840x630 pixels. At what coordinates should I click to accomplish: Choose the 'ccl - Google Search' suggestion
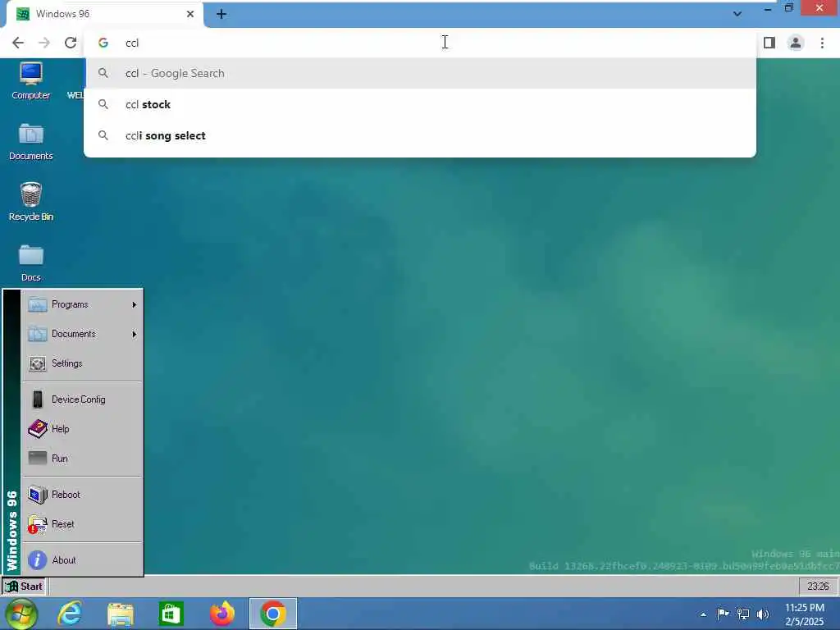(x=420, y=73)
